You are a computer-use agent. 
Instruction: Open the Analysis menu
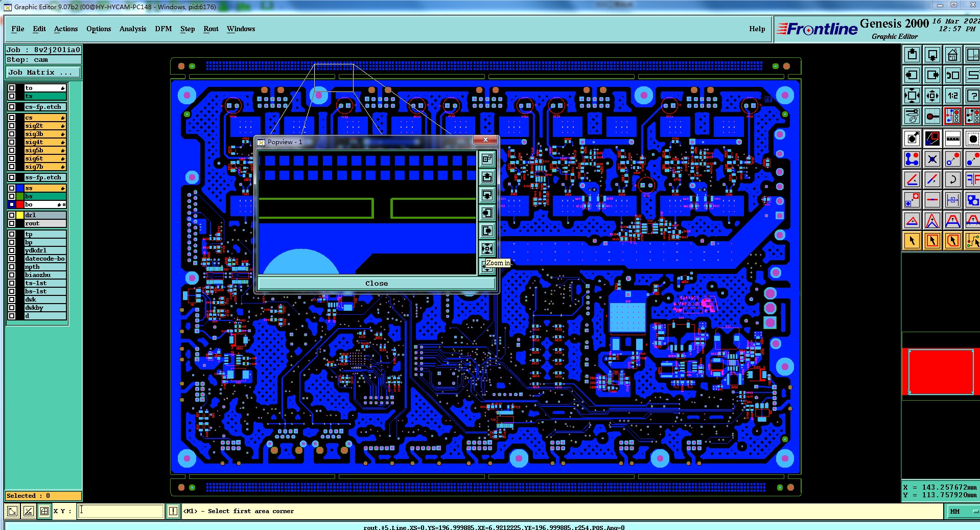133,29
